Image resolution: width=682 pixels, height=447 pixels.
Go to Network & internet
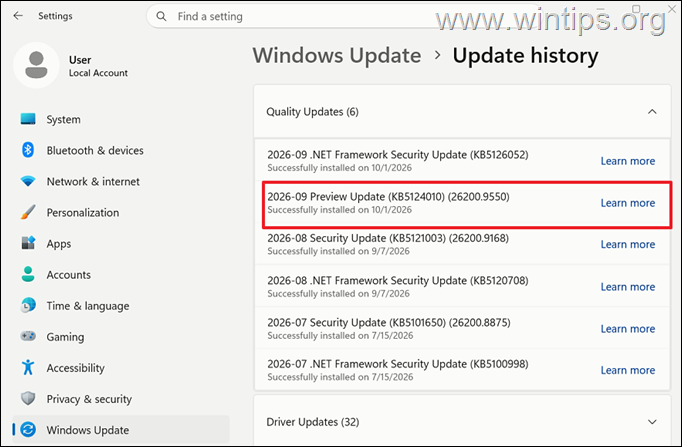(x=121, y=181)
